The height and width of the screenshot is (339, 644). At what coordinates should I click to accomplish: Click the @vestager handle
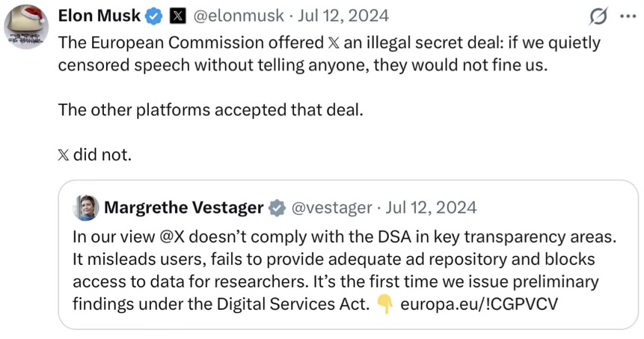tap(331, 207)
